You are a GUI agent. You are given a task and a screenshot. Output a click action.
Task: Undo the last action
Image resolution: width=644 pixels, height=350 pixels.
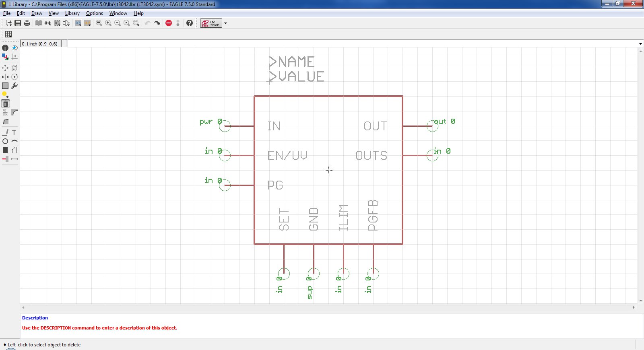click(x=148, y=23)
